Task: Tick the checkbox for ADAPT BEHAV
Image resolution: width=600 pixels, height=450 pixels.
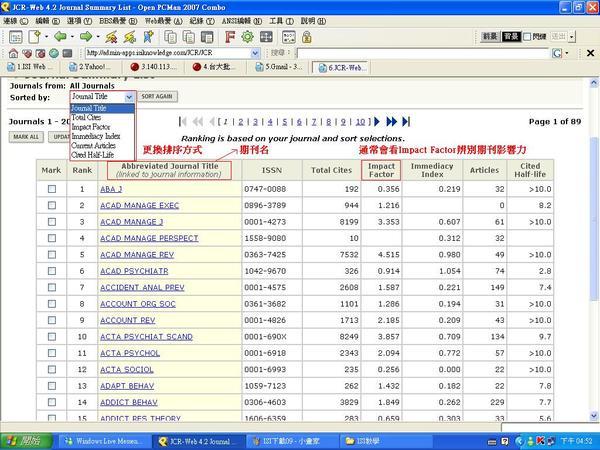Action: pyautogui.click(x=52, y=386)
